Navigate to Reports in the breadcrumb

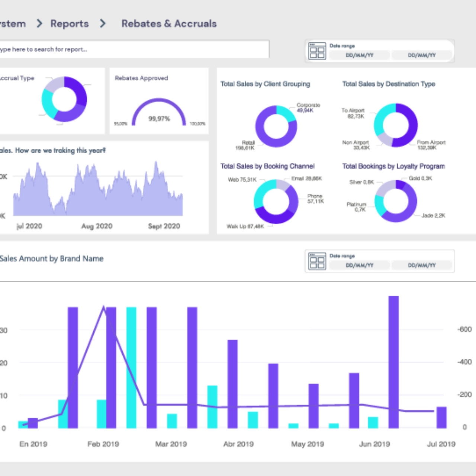tap(70, 23)
